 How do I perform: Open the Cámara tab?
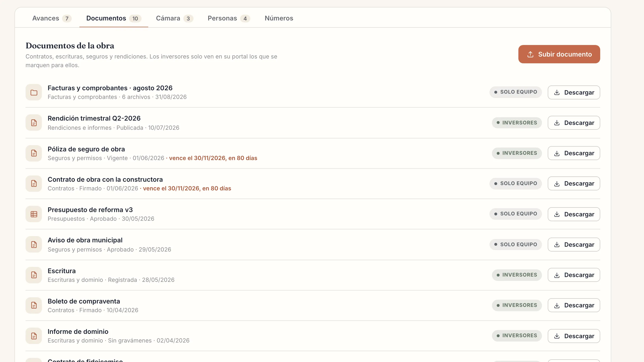click(x=174, y=18)
